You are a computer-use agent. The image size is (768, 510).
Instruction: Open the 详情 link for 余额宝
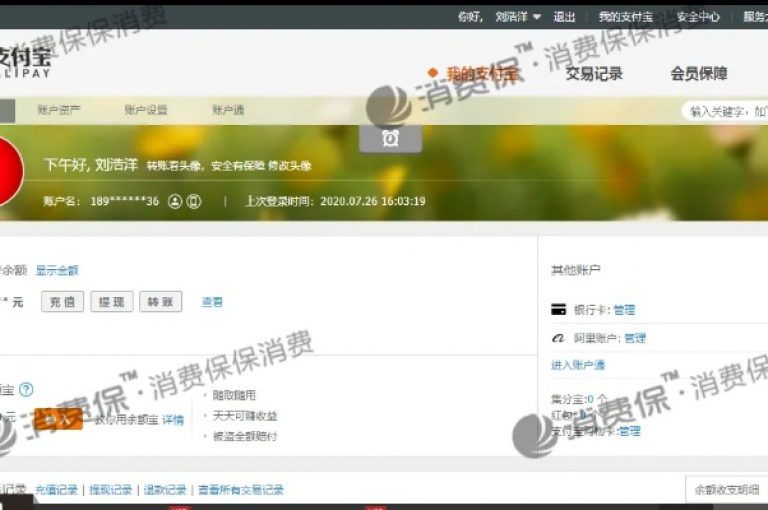click(x=173, y=420)
